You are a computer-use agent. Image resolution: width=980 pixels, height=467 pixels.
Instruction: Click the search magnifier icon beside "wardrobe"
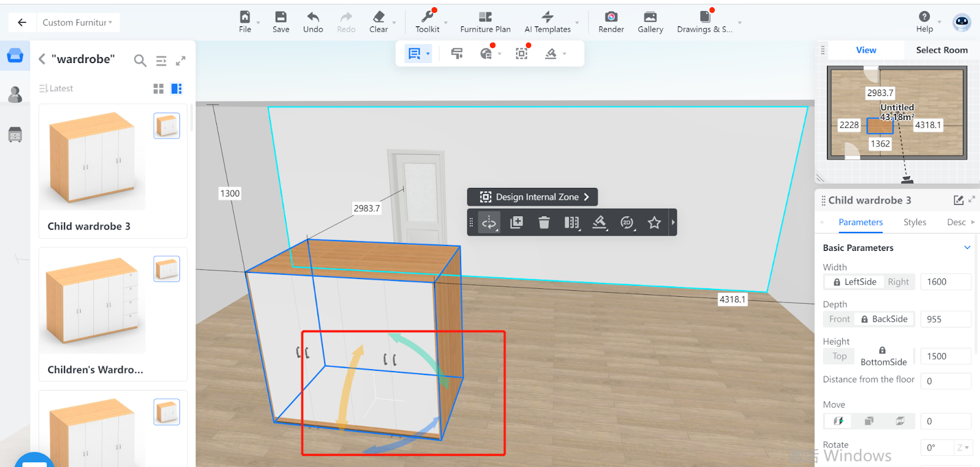click(140, 60)
